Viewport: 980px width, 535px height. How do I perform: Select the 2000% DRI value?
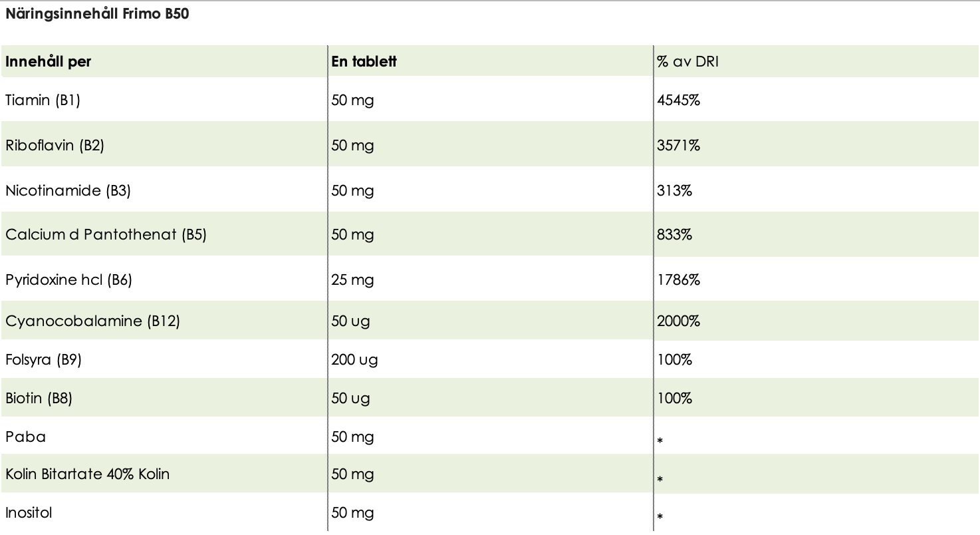pos(678,321)
